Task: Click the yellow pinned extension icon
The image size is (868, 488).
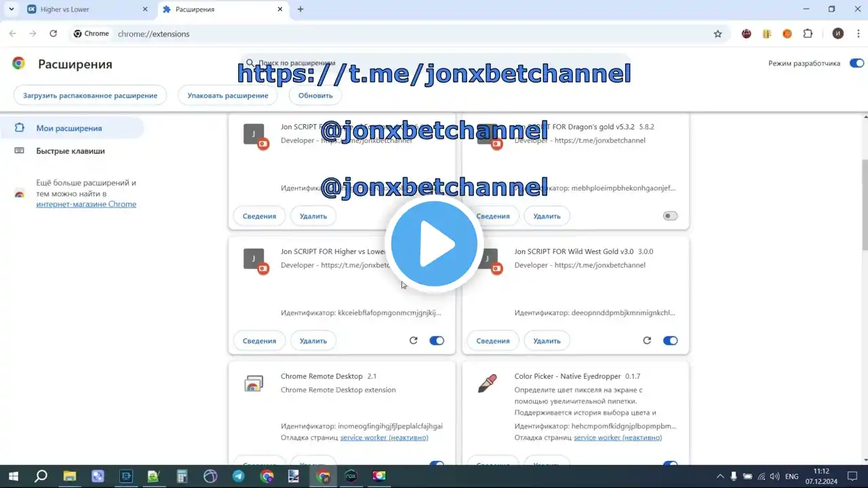Action: click(x=767, y=33)
